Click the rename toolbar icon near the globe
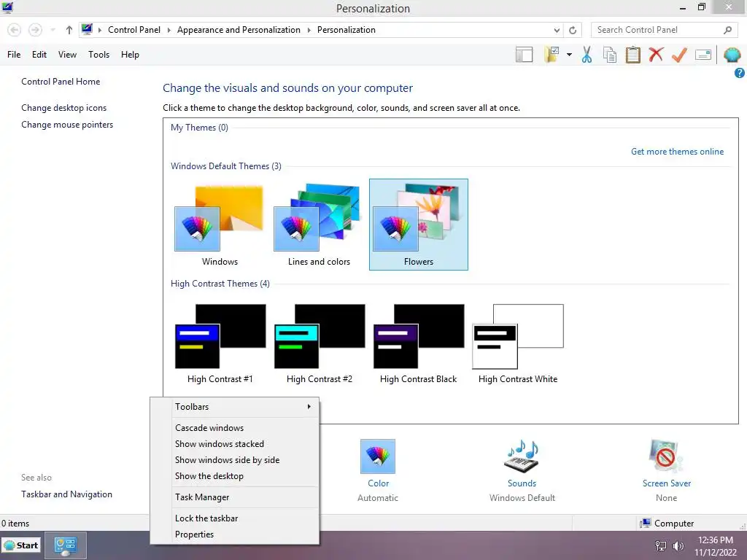Image resolution: width=747 pixels, height=560 pixels. (703, 55)
